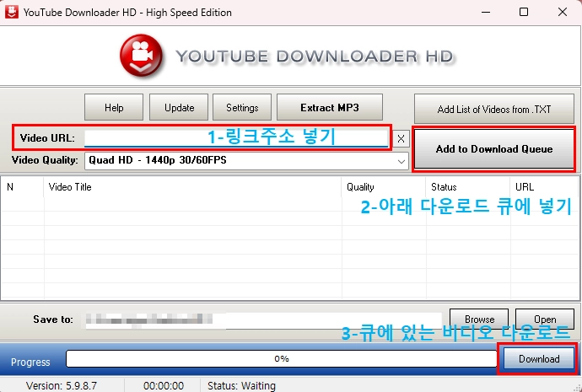Click the Version: 5.9.8.7 status entry
582x392 pixels.
pyautogui.click(x=62, y=386)
